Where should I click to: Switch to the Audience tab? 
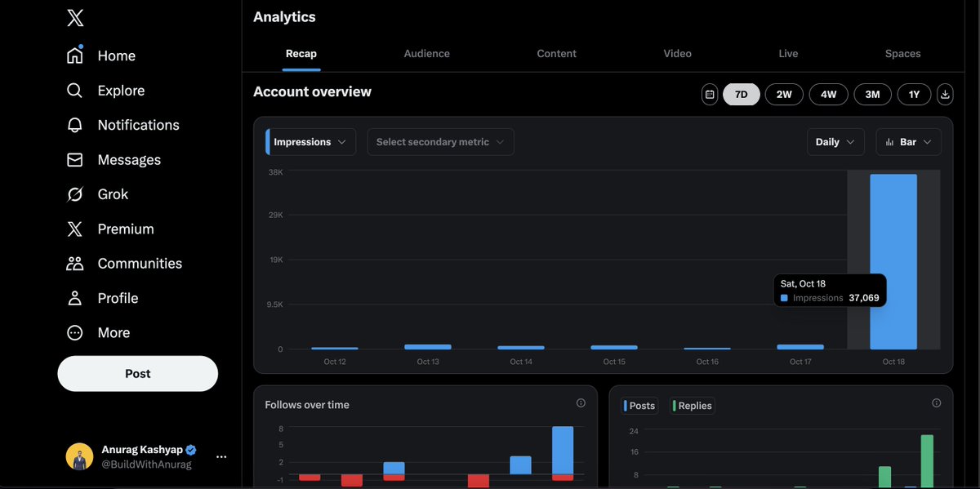(x=427, y=54)
